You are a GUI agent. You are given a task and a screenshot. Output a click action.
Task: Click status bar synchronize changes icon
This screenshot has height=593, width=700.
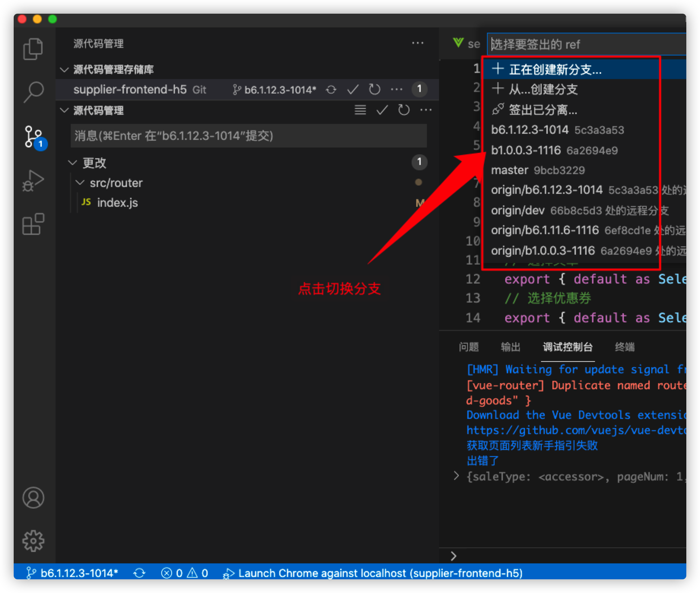tap(139, 573)
